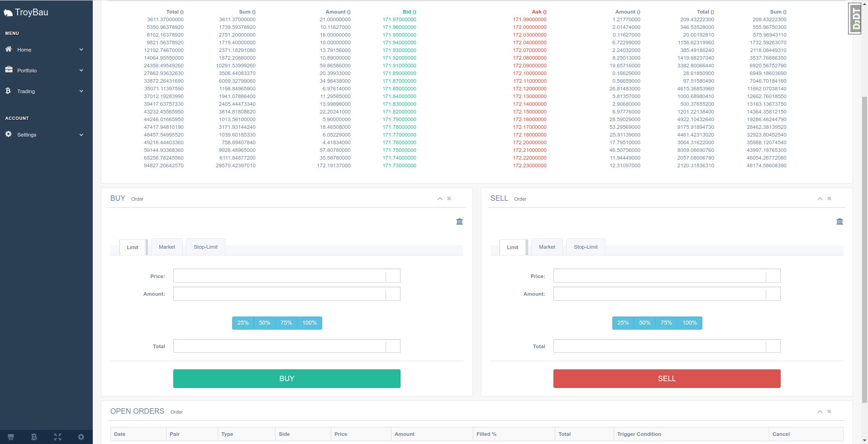The width and height of the screenshot is (868, 444).
Task: Open the Django Debug Toolbar DjDT handle
Action: [x=854, y=19]
